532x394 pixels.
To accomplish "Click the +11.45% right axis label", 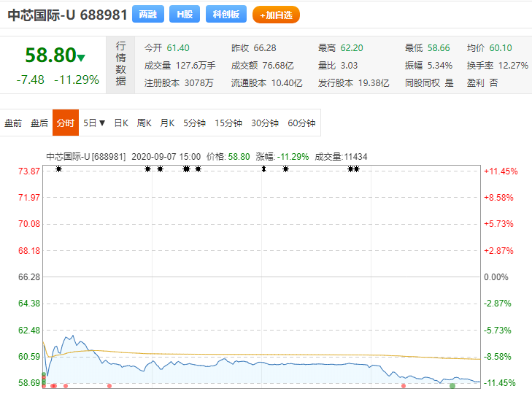I will click(x=501, y=171).
